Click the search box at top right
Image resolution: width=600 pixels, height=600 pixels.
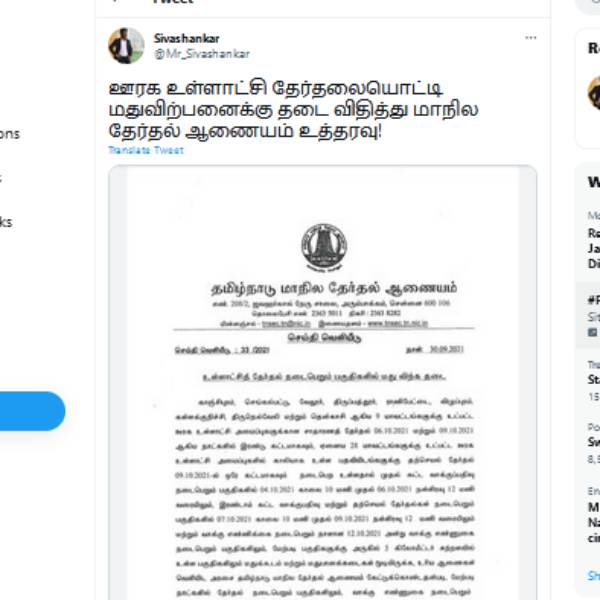pyautogui.click(x=589, y=6)
